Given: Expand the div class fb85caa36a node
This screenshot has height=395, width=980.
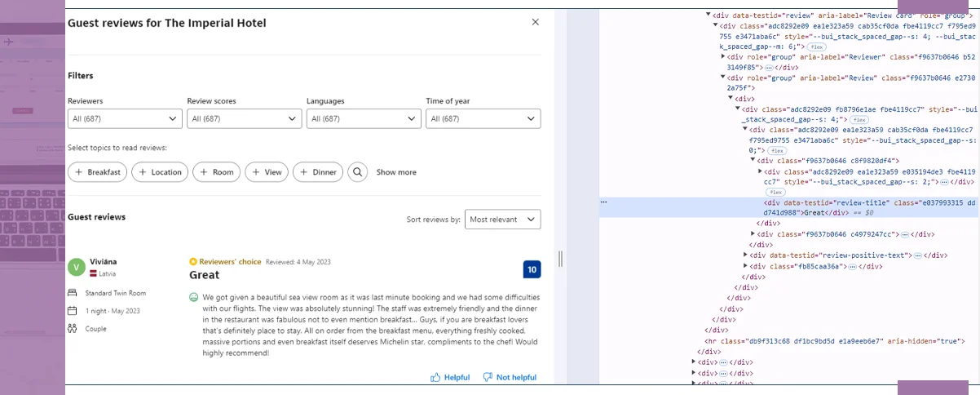Looking at the screenshot, I should 746,266.
